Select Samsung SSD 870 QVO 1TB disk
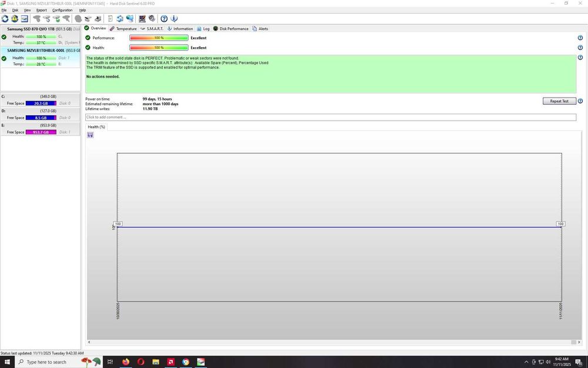588x368 pixels. point(40,36)
